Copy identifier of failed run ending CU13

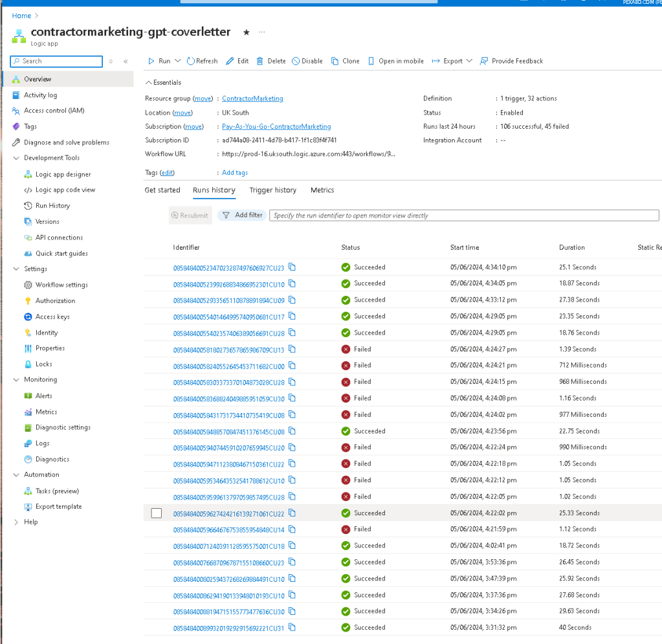(x=292, y=350)
